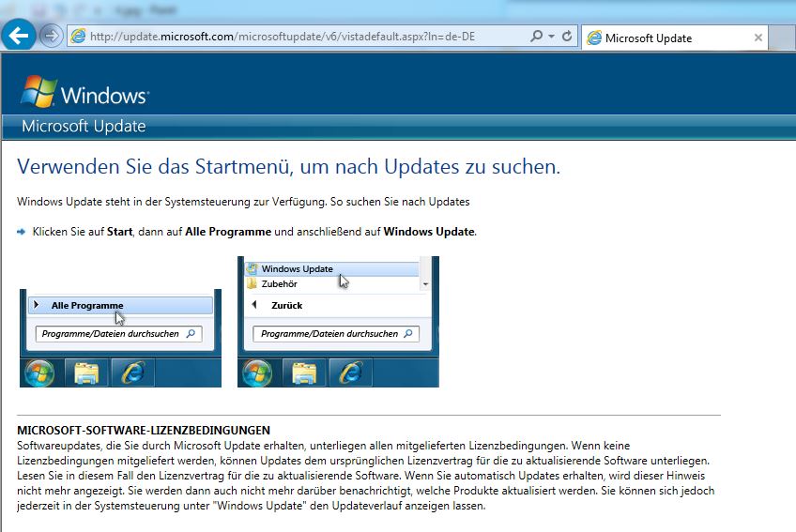
Task: Click the Windows flag logo in header
Action: 38,91
